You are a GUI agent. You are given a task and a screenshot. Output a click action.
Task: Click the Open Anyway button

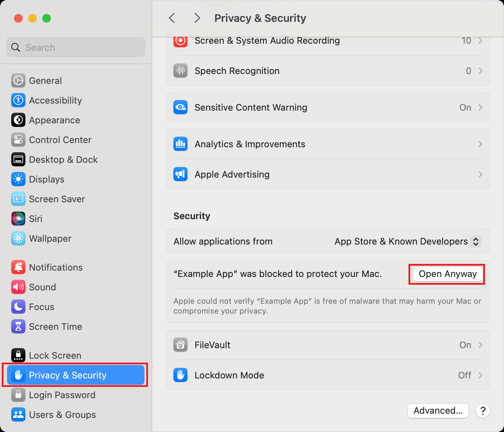[448, 274]
